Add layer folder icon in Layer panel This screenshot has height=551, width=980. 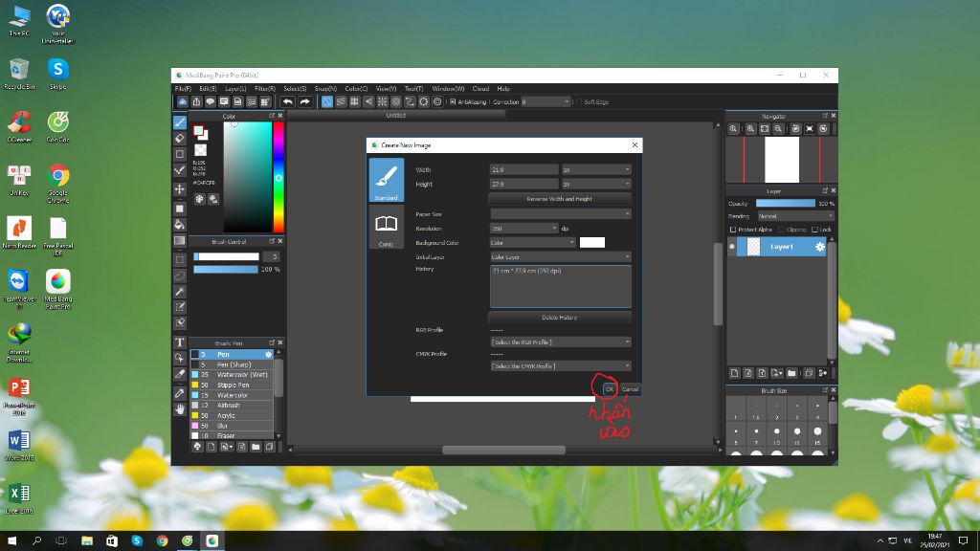tap(791, 373)
